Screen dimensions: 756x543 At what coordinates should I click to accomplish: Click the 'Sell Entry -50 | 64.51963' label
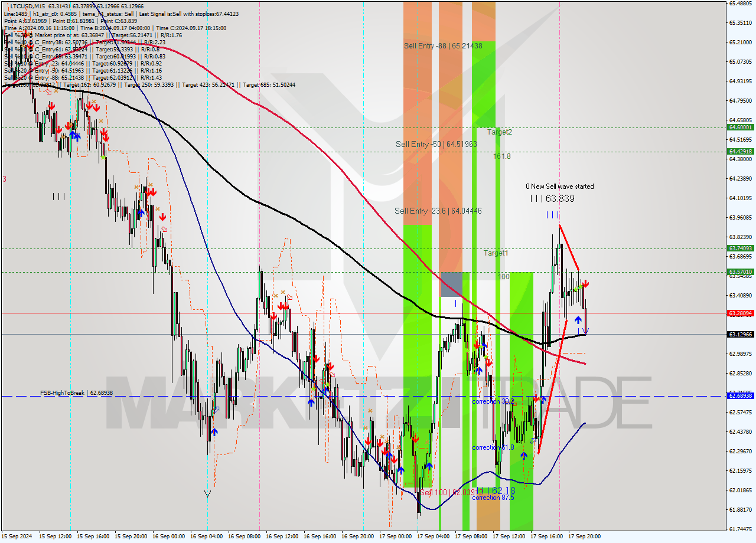[436, 144]
